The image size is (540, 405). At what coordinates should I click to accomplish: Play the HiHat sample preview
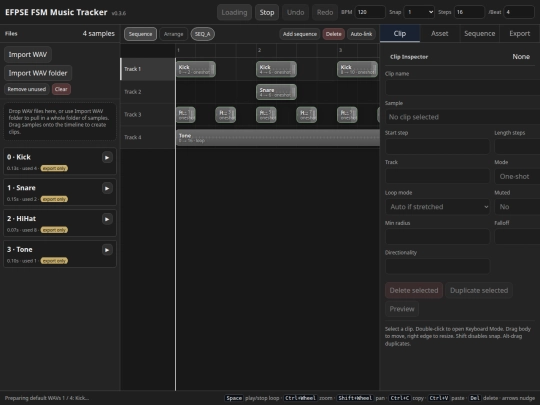click(107, 219)
